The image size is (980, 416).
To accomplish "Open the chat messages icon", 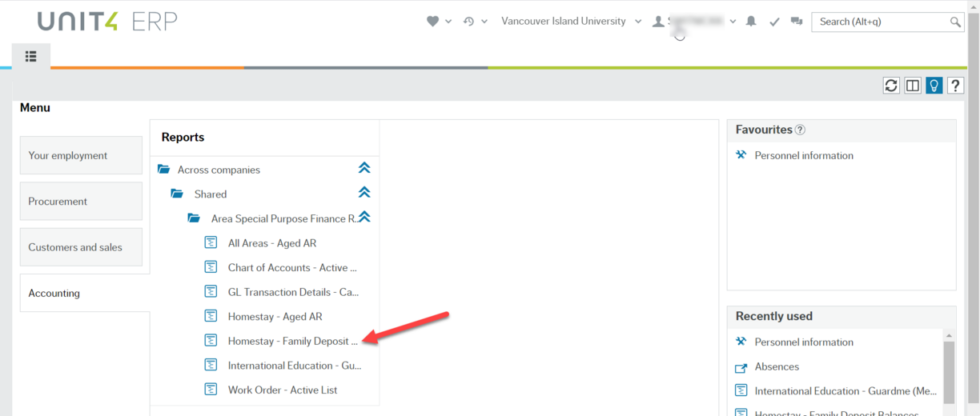I will (x=796, y=22).
